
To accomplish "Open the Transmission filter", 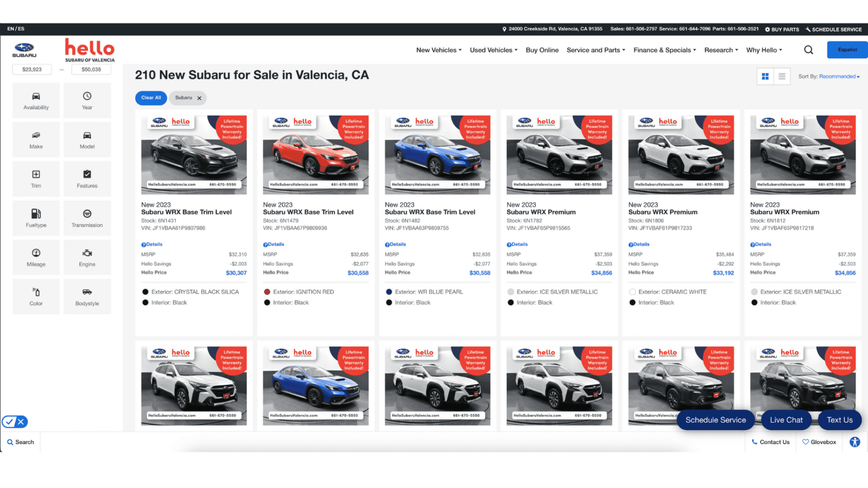I will click(87, 218).
